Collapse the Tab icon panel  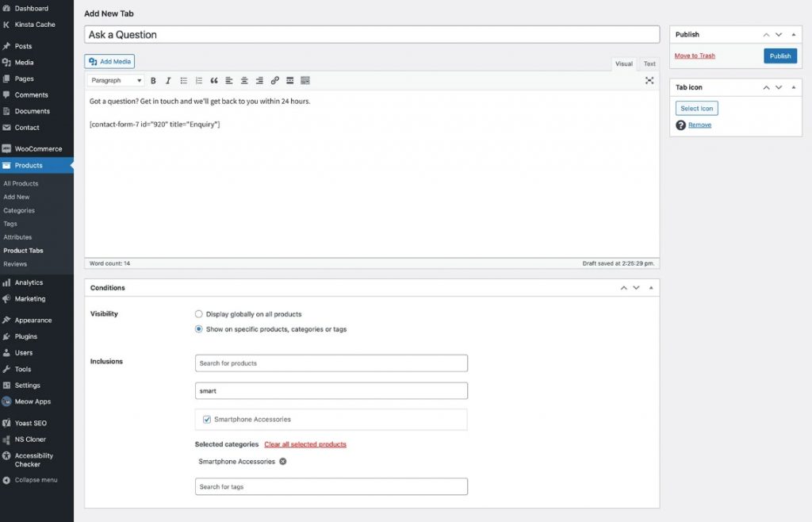click(793, 87)
